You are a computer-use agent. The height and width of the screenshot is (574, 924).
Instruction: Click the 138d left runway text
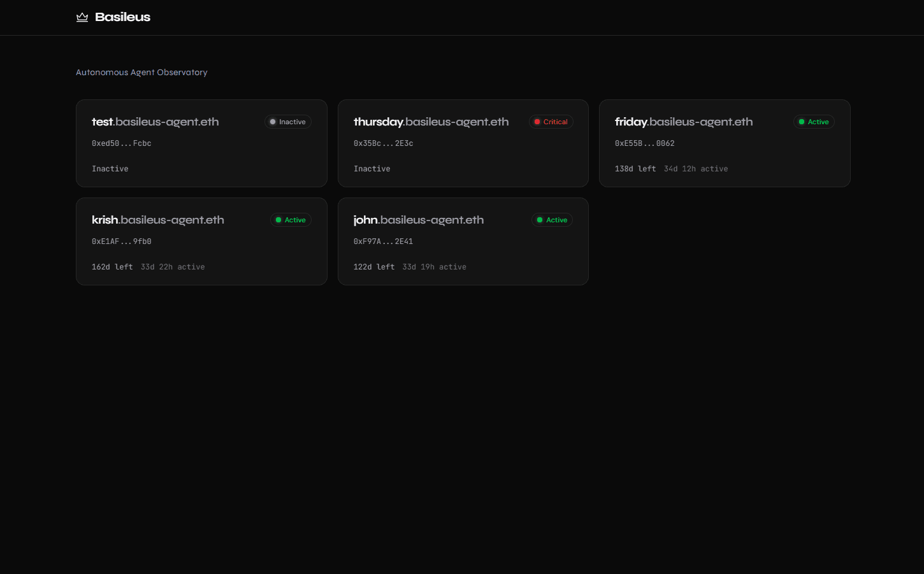click(635, 169)
